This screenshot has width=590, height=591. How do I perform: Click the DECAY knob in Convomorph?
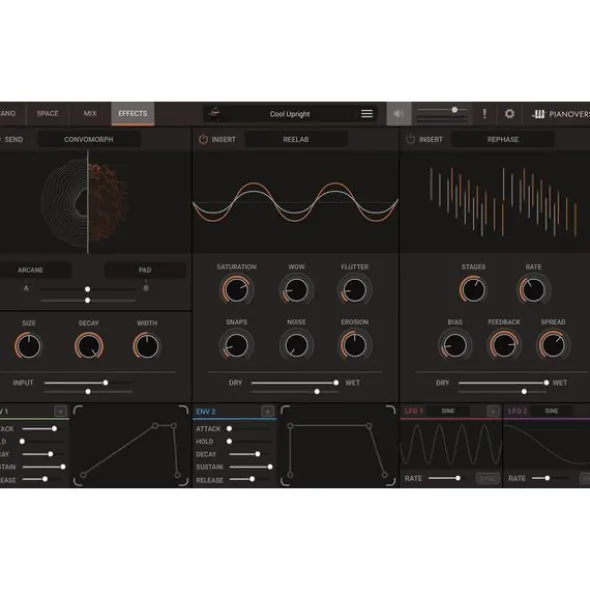[x=89, y=346]
